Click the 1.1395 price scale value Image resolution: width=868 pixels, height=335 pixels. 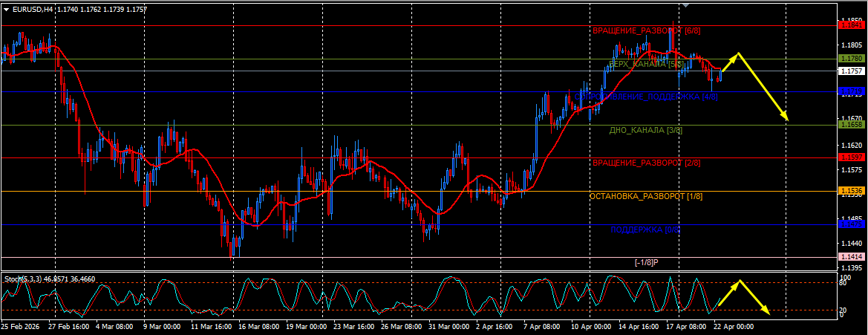(851, 267)
